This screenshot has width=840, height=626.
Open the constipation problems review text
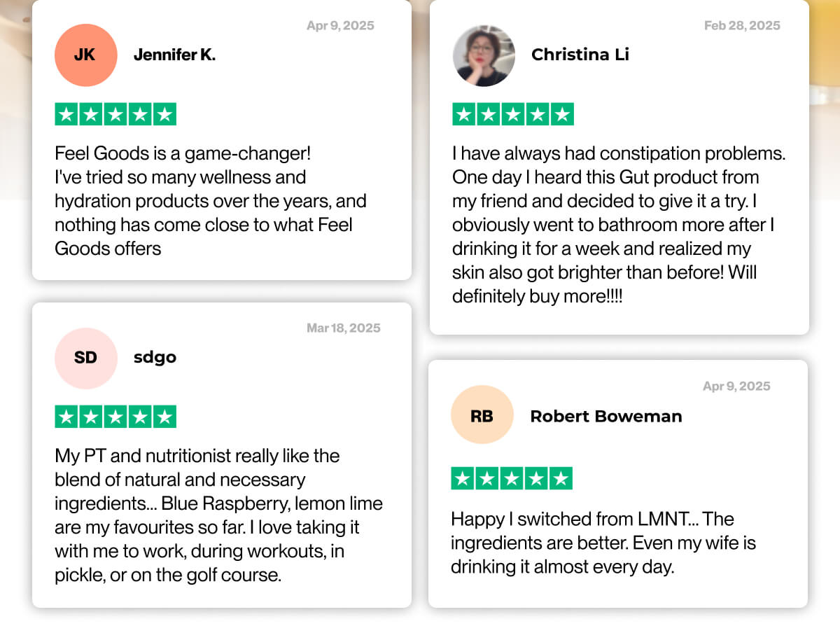coord(619,224)
